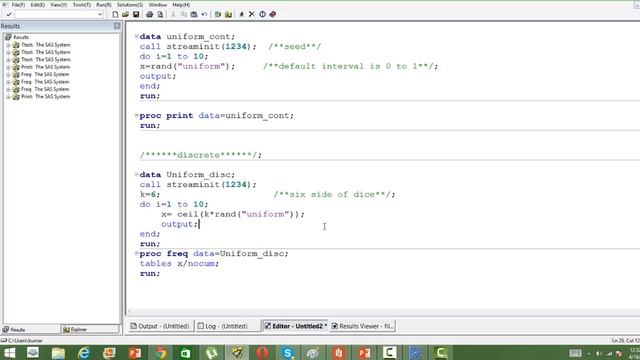Screen dimensions: 640x360
Task: Click the New Library toolbar icon
Action: coord(218,14)
